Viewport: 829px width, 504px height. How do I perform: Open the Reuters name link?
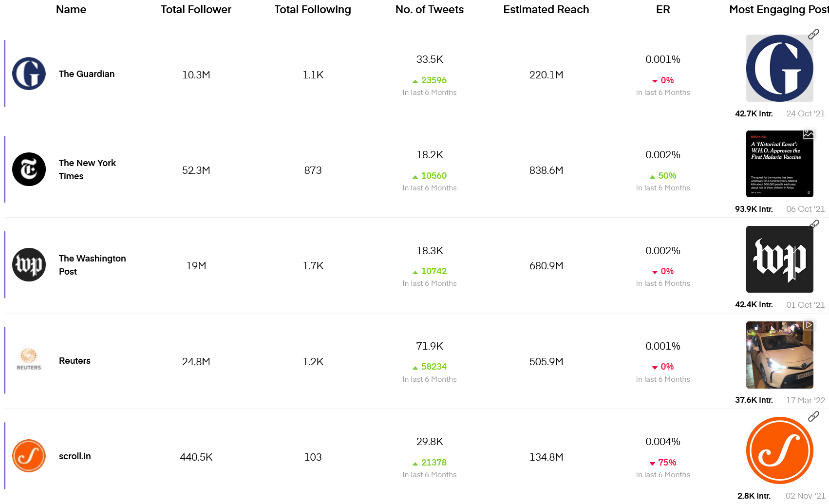coord(75,361)
